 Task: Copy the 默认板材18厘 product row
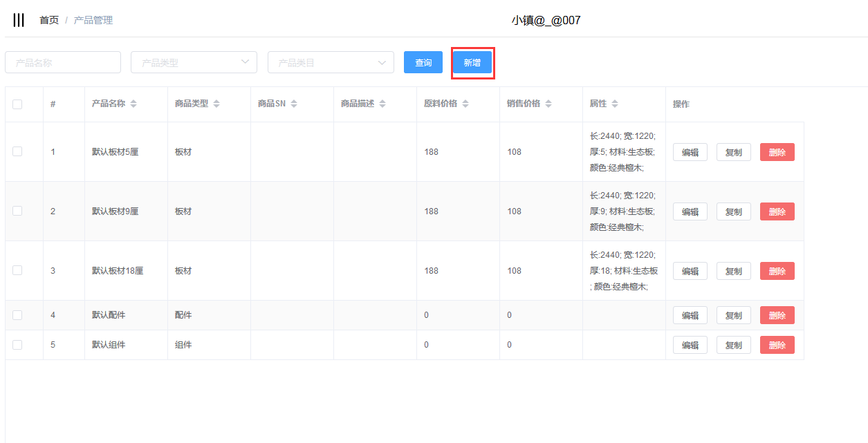(733, 271)
